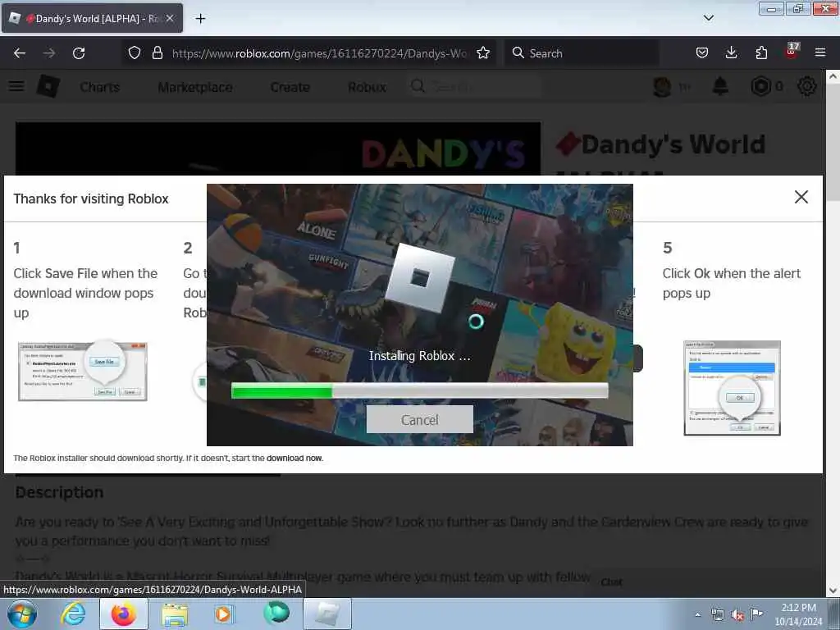Launch Internet Explorer from the taskbar

pos(73,614)
